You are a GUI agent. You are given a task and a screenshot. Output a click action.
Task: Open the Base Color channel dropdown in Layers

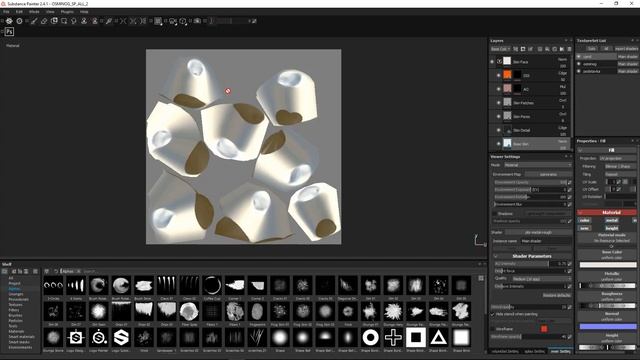500,49
